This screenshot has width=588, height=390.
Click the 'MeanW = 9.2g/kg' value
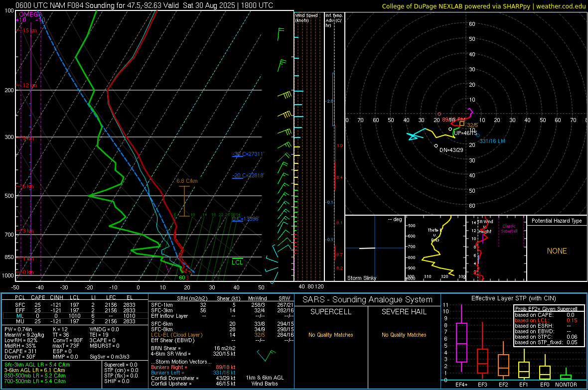(24, 335)
